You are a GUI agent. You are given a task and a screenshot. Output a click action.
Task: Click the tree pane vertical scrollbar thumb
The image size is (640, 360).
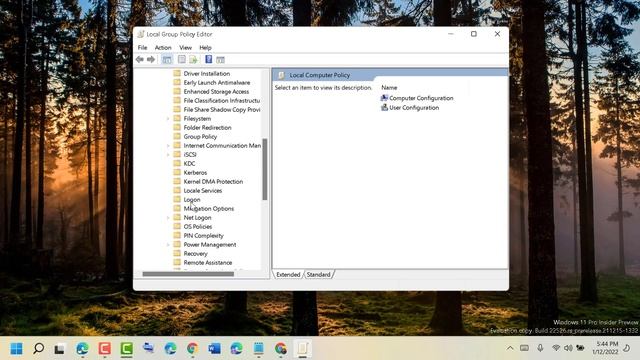pos(264,169)
